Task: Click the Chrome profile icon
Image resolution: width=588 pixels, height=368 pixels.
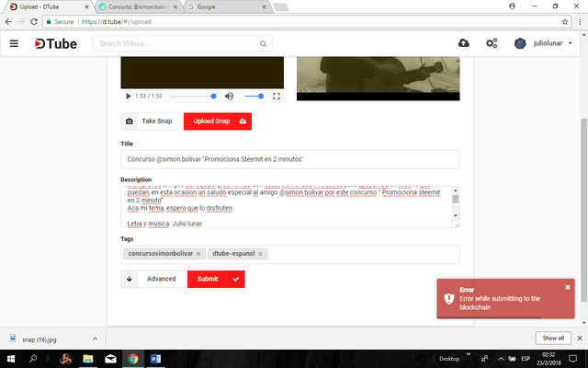Action: (x=512, y=6)
